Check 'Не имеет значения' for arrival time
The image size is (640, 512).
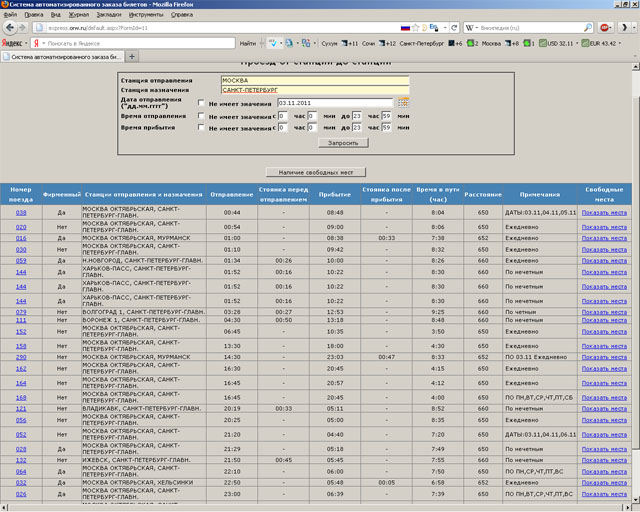pyautogui.click(x=203, y=128)
